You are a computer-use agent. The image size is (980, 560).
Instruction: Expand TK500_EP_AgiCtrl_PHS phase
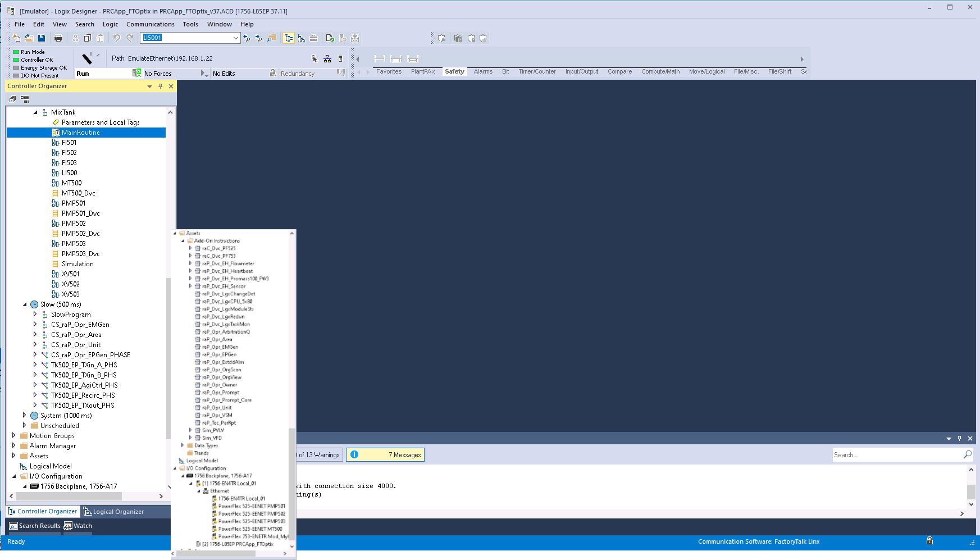(35, 385)
